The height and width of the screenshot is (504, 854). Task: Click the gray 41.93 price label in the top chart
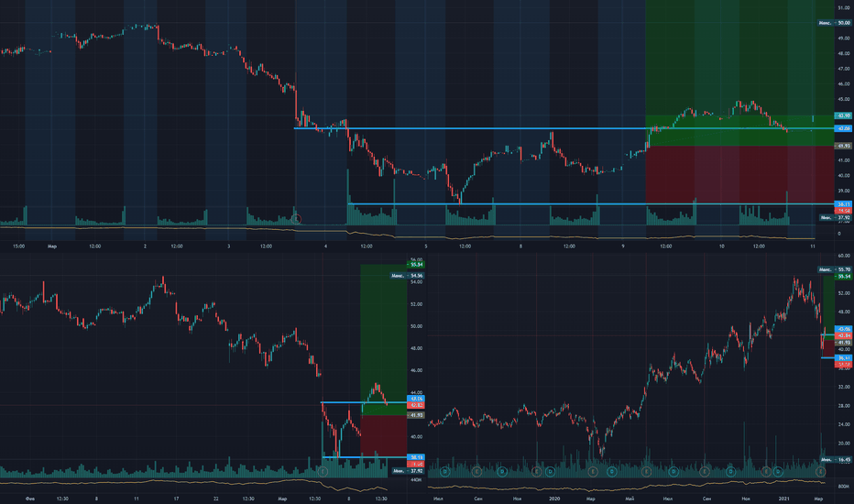coord(843,146)
